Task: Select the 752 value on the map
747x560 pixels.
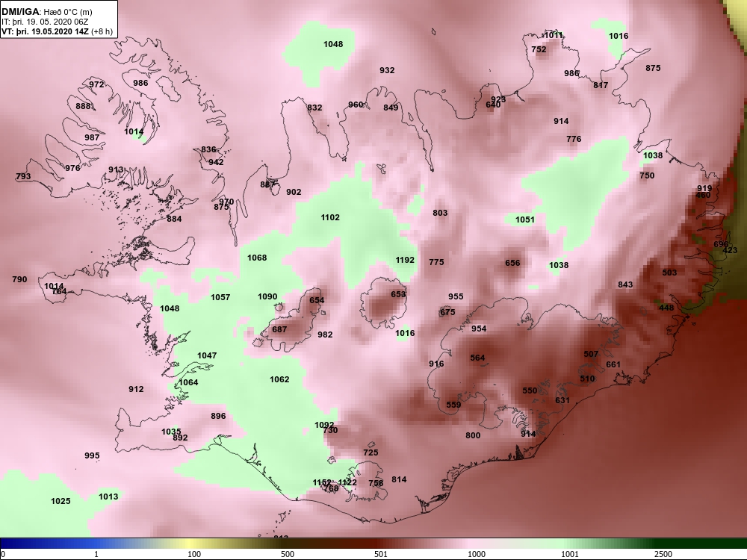Action: coord(539,49)
